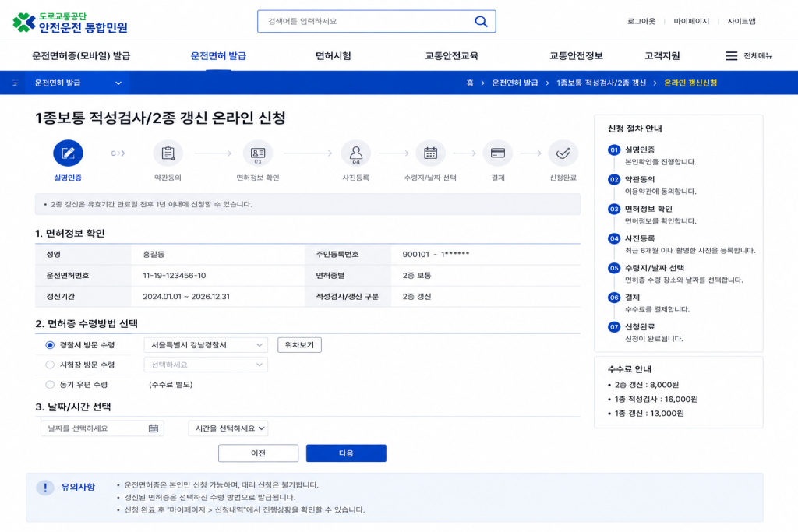Viewport: 798px width, 532px height.
Task: Open 교통안전정보 menu
Action: pos(576,56)
